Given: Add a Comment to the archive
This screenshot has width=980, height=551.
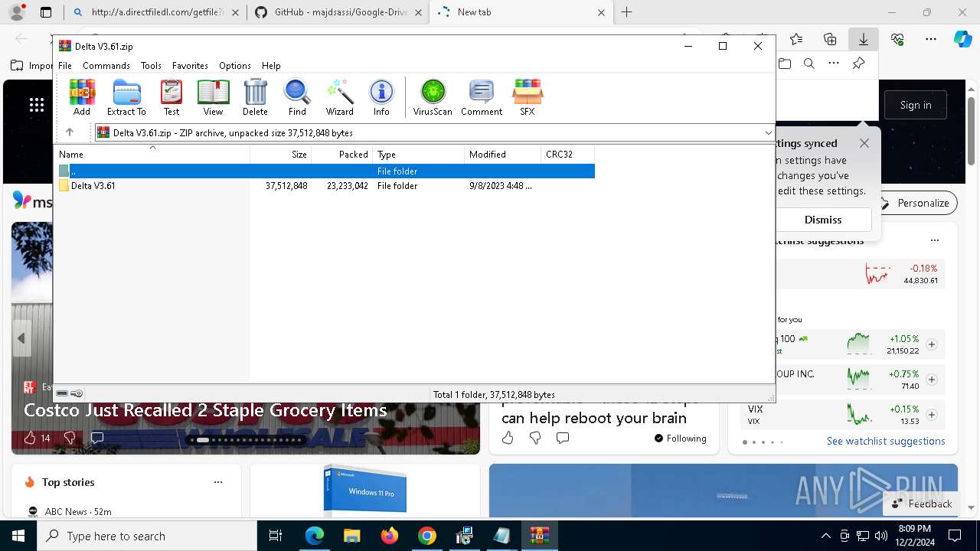Looking at the screenshot, I should point(482,97).
